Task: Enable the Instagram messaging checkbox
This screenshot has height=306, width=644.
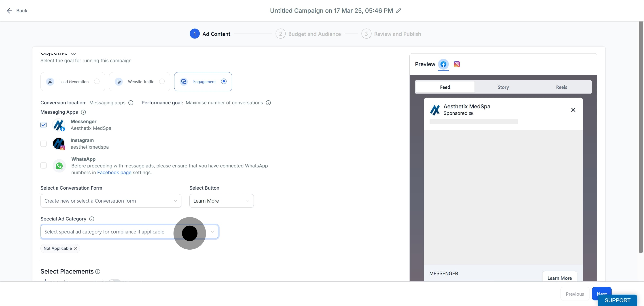Action: pyautogui.click(x=44, y=144)
